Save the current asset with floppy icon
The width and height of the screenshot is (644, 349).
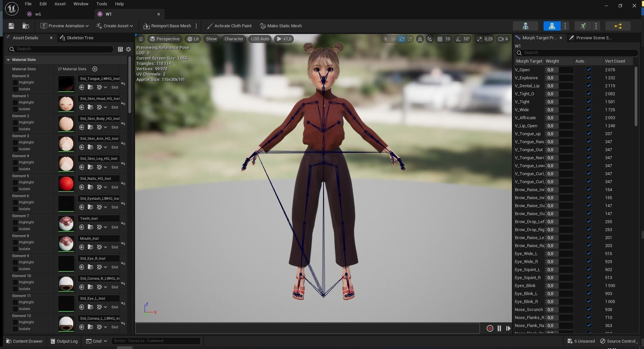point(11,26)
